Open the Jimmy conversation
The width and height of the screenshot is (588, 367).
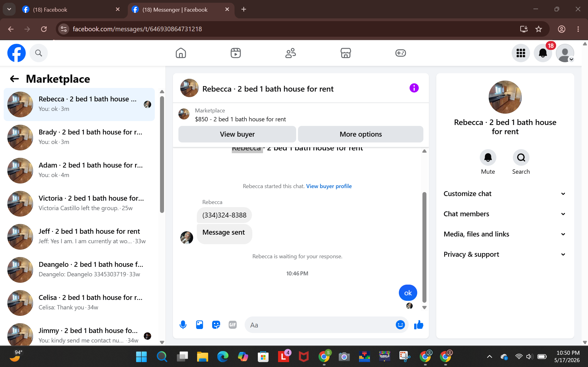coord(79,334)
